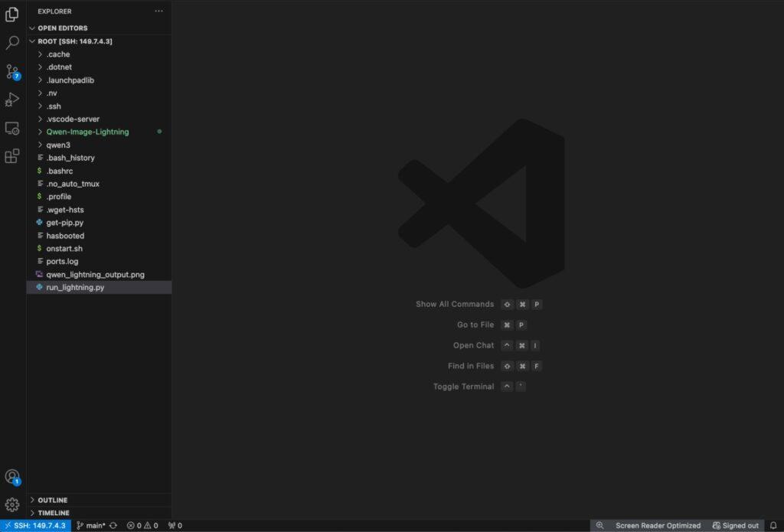Open the get-pip.py file

(x=99, y=223)
